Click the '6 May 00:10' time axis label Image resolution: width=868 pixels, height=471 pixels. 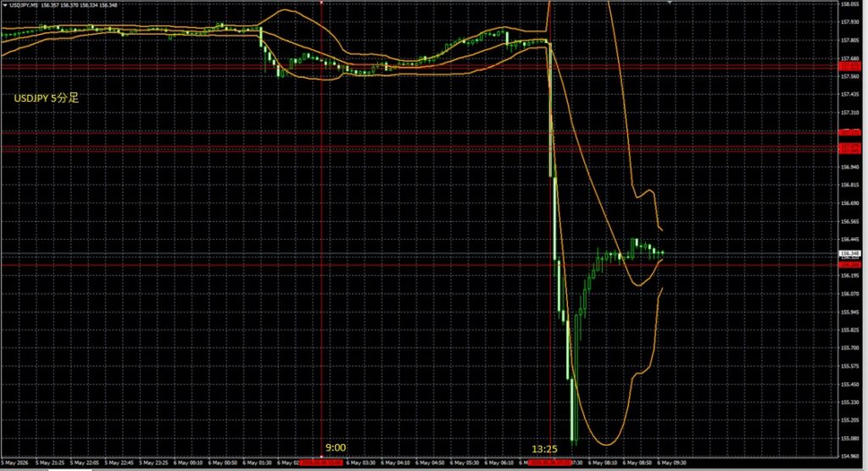pos(188,463)
